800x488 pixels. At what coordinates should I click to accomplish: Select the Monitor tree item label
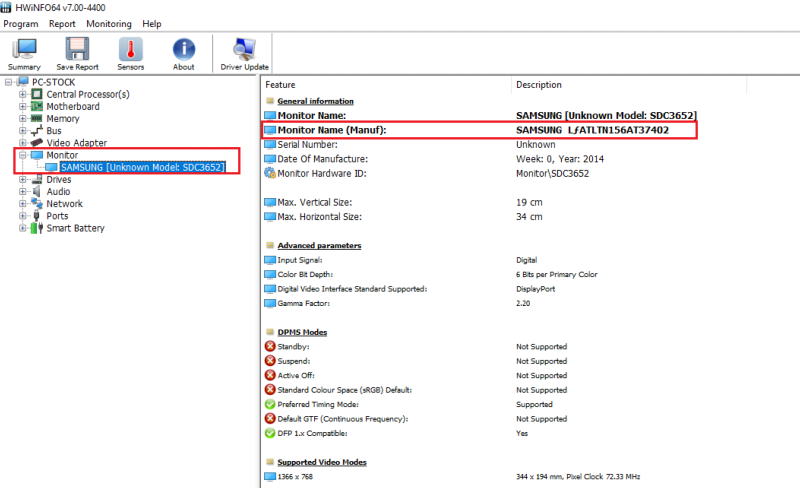click(x=62, y=155)
